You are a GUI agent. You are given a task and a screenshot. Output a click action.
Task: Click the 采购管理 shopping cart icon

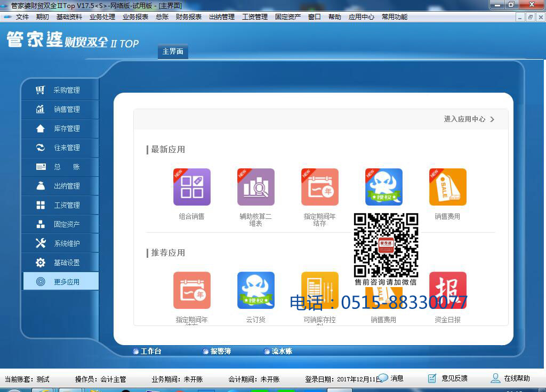41,90
